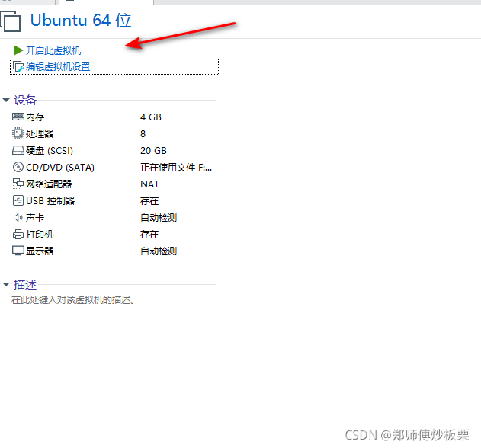Select the network adapter 网络适配器 icon

pos(18,184)
